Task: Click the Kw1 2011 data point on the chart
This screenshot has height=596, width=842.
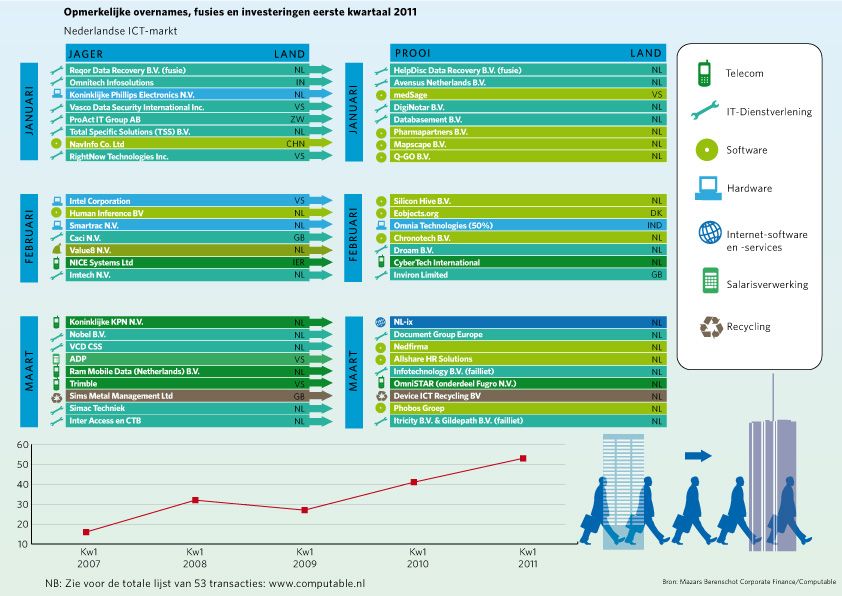Action: coord(523,459)
